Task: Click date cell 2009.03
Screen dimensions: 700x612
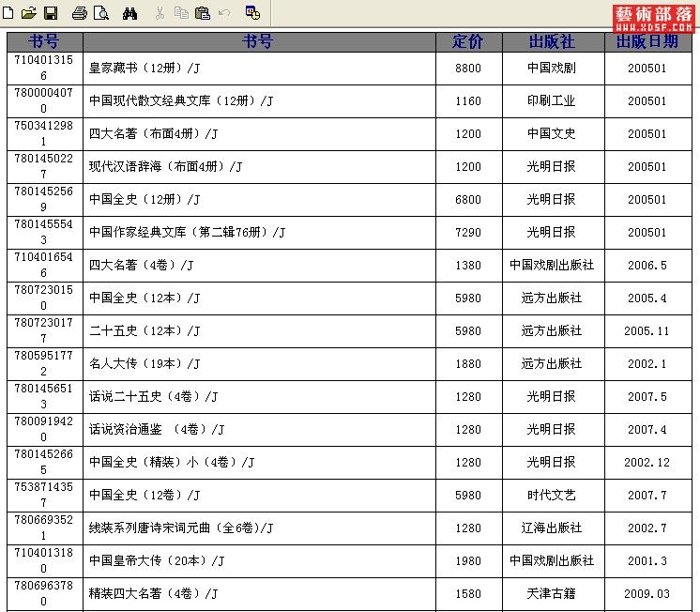Action: pos(647,593)
